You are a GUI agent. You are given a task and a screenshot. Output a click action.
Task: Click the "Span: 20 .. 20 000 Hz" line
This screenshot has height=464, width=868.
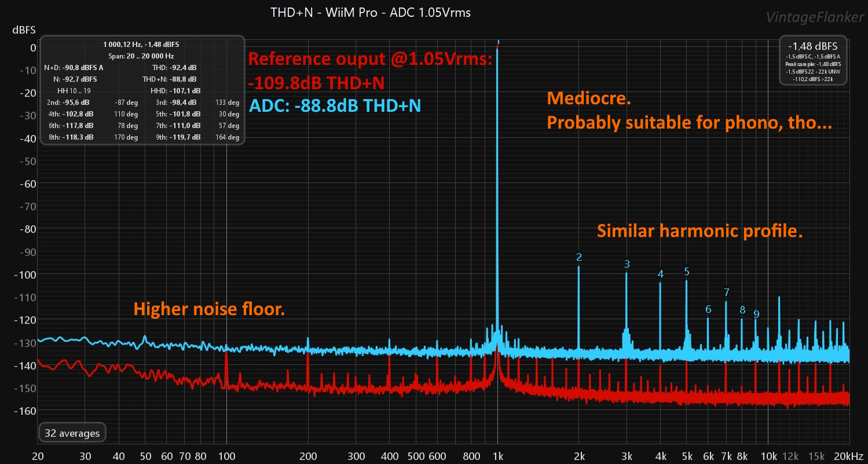(141, 56)
